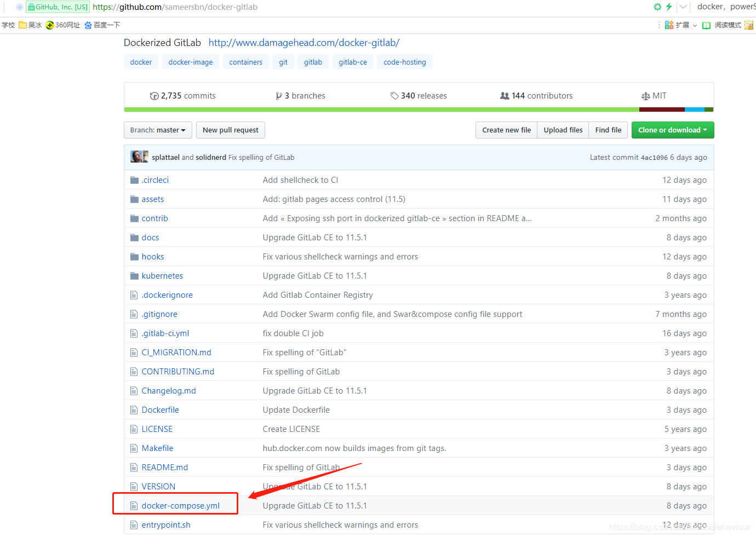This screenshot has width=756, height=537.
Task: Click the file icon beside Dockerfile
Action: pos(134,410)
